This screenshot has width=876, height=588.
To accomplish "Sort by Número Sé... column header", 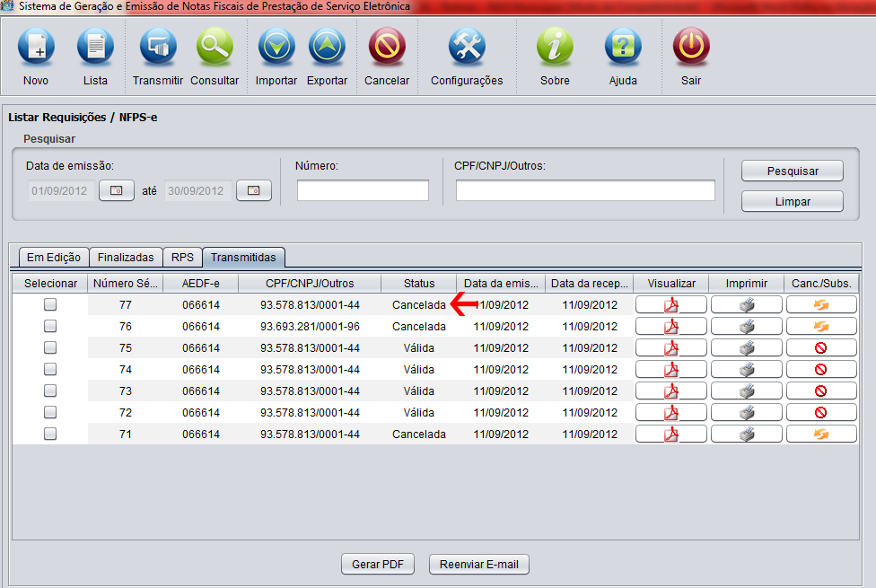I will click(125, 284).
